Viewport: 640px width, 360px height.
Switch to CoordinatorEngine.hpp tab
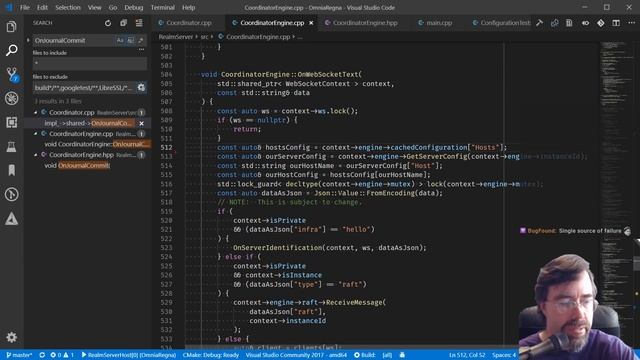point(365,23)
